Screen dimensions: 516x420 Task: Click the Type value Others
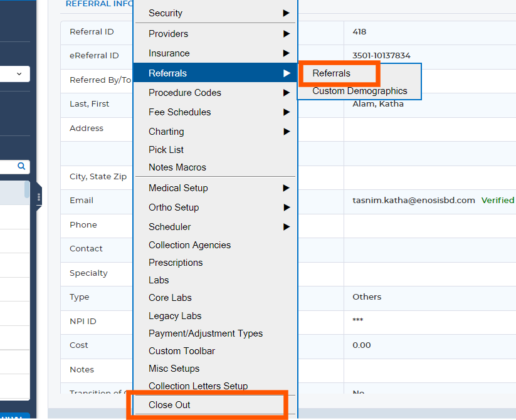coord(367,297)
